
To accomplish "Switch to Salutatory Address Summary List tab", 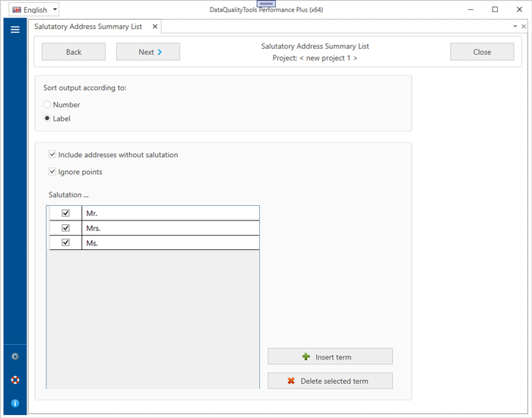I will click(88, 27).
